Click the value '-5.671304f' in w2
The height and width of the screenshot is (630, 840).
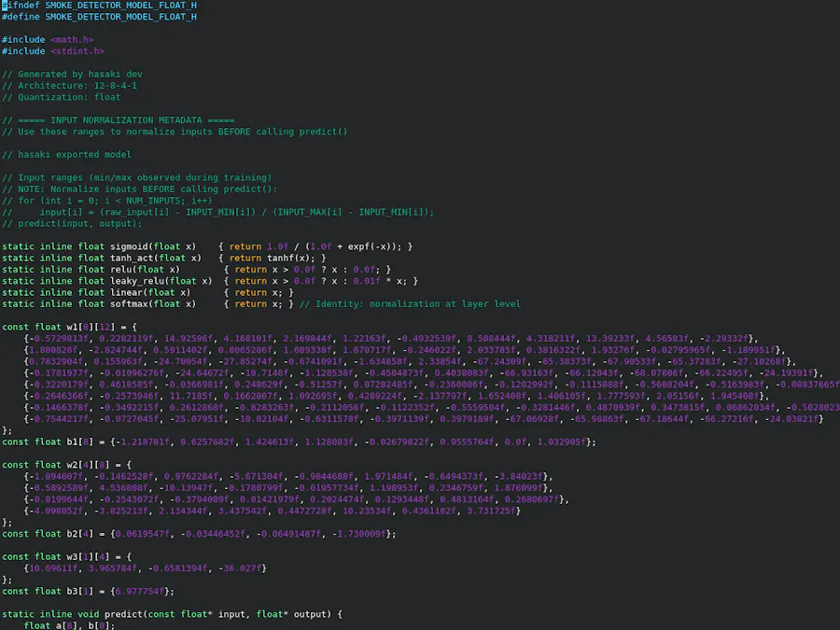tap(256, 476)
